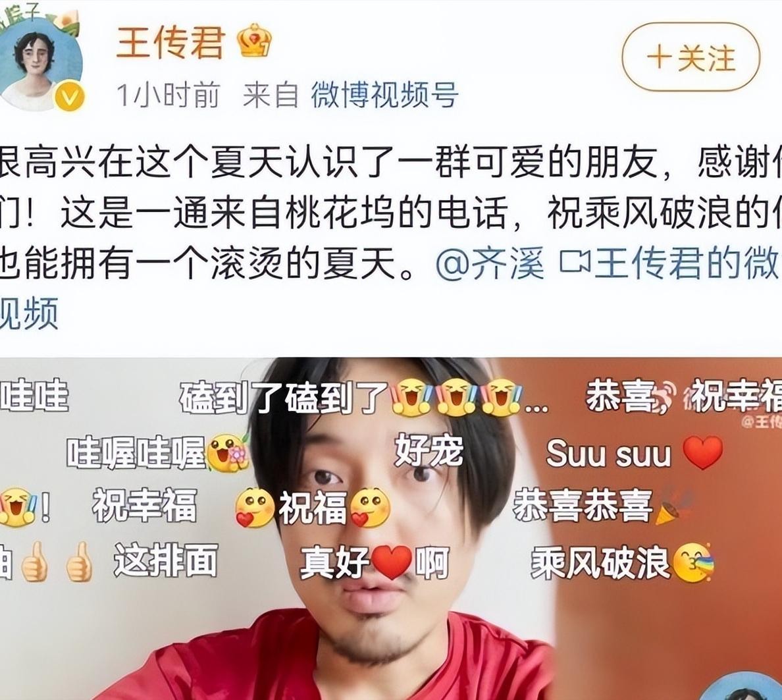Click the yellow verified badge on avatar
The width and height of the screenshot is (782, 700).
pos(69,97)
